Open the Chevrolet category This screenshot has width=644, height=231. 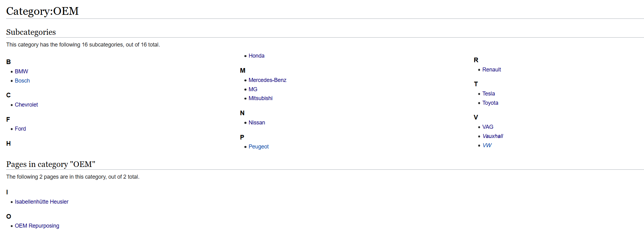click(26, 105)
